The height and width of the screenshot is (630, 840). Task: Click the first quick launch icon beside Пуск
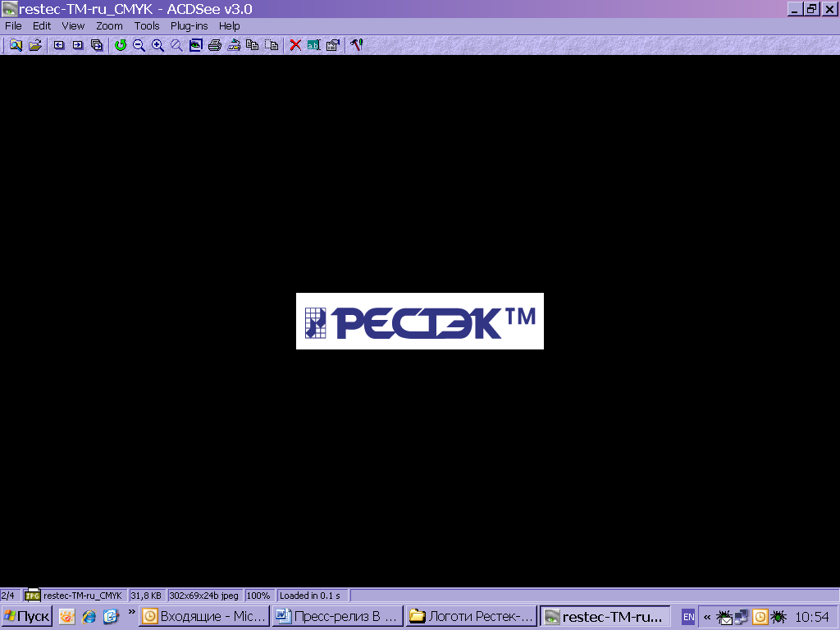67,617
